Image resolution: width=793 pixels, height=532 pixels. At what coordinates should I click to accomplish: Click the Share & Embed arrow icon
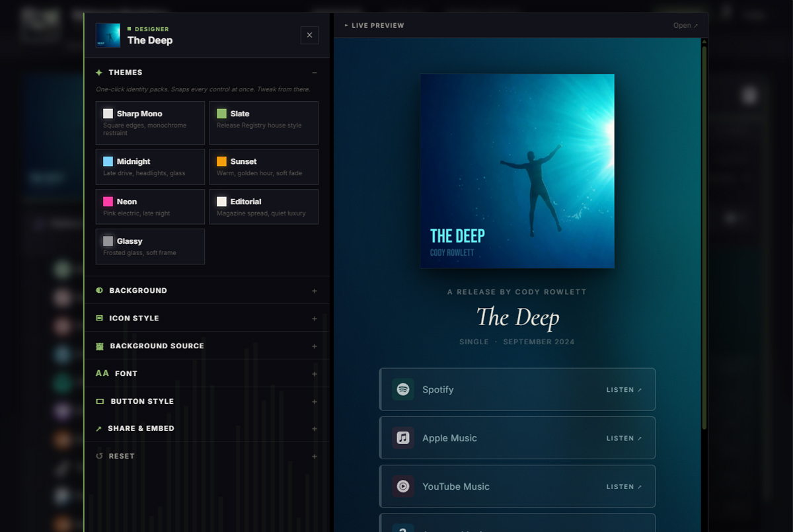coord(99,429)
